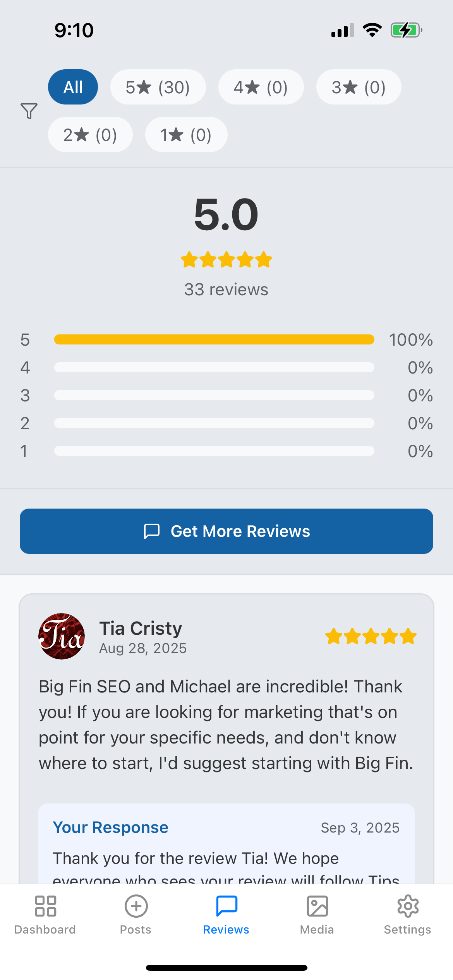Tap the Tia Cristy reviewer name
The image size is (453, 980).
(x=141, y=628)
